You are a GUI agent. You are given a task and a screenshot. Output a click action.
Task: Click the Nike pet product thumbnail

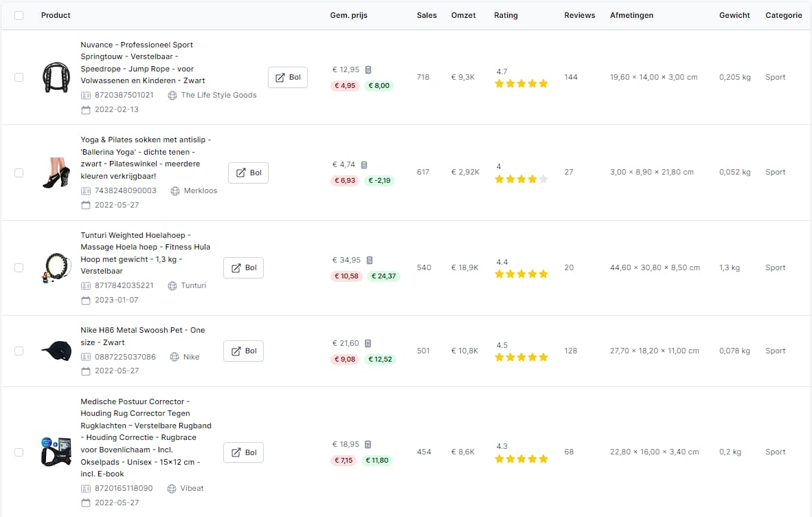pos(56,351)
